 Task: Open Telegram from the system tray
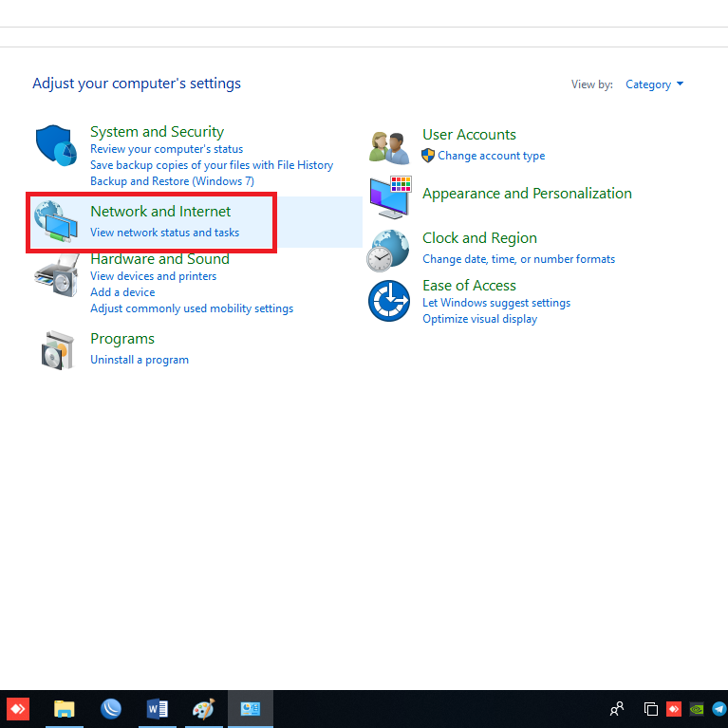point(719,708)
